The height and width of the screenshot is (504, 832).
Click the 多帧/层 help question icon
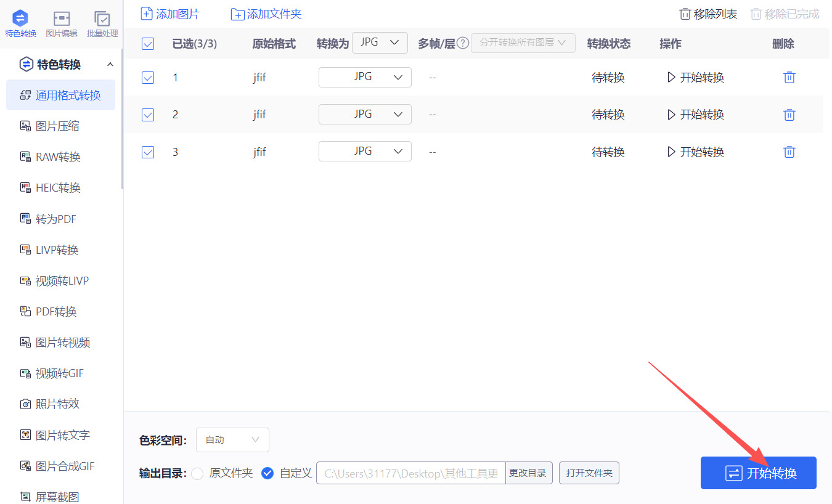[x=463, y=43]
